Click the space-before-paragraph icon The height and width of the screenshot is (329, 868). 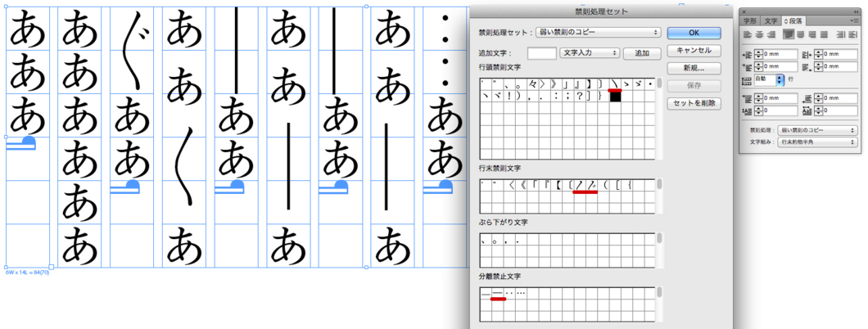point(747,98)
